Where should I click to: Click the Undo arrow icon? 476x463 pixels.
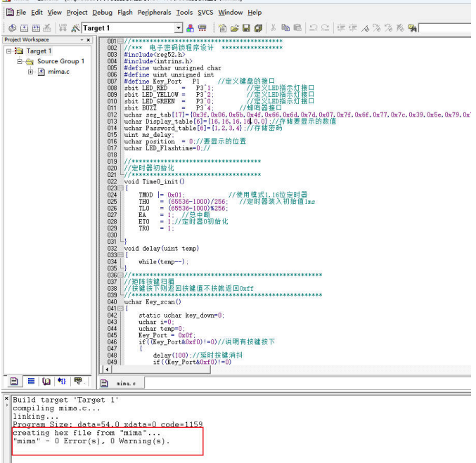(314, 28)
